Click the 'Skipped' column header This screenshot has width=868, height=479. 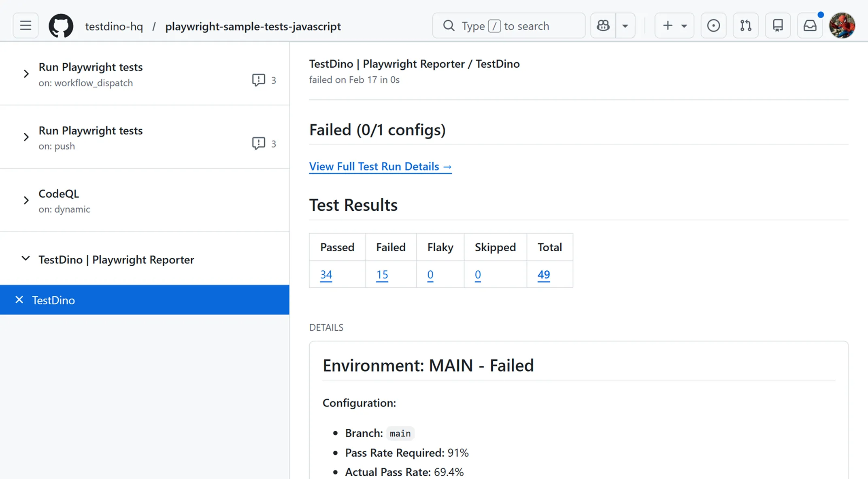pyautogui.click(x=495, y=247)
